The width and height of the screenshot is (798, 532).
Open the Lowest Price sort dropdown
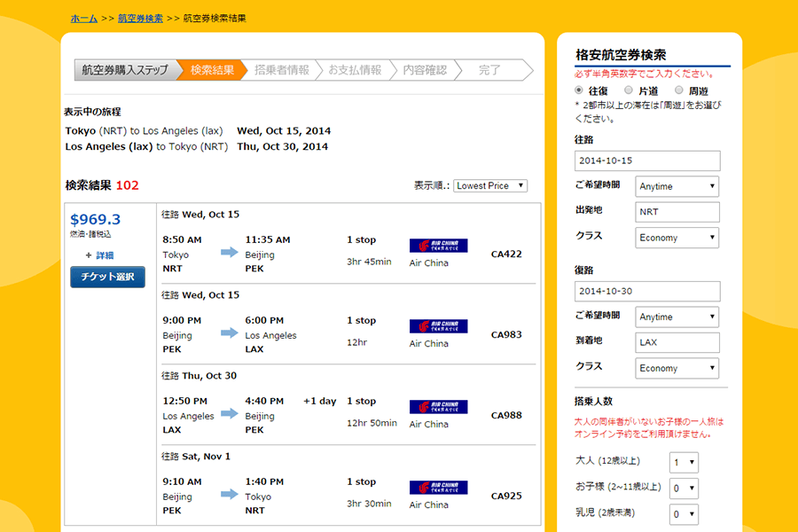coord(490,186)
